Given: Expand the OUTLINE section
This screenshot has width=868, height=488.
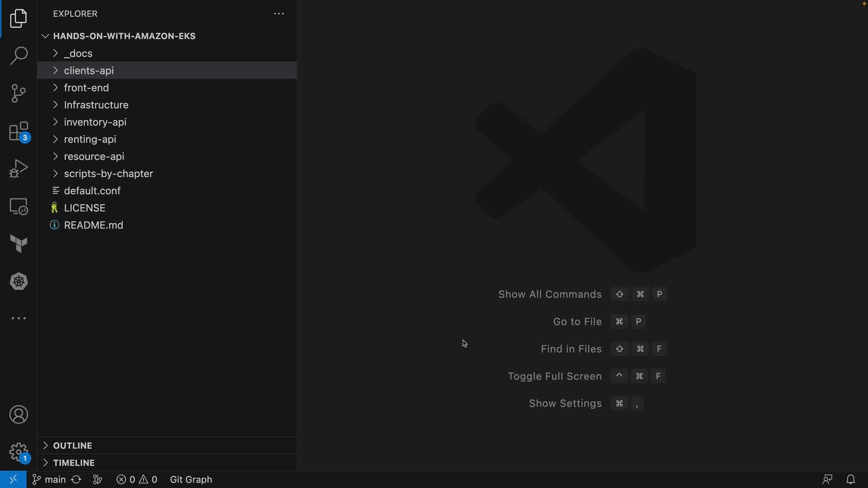Looking at the screenshot, I should pos(72,446).
